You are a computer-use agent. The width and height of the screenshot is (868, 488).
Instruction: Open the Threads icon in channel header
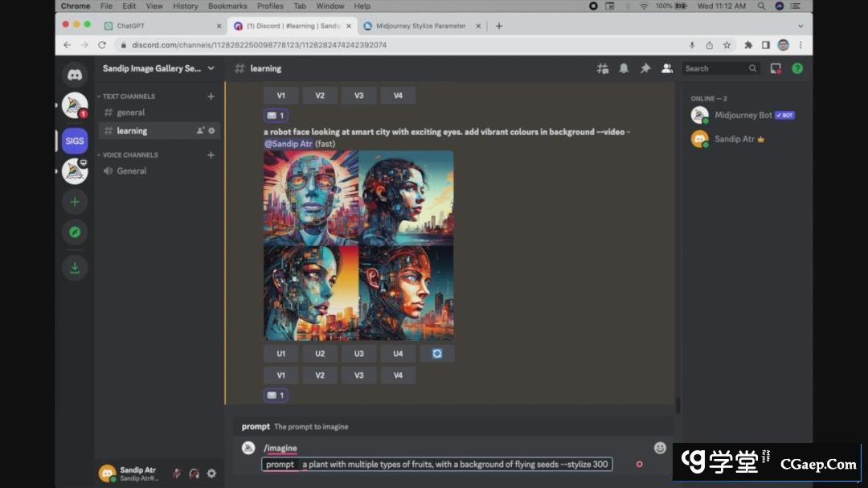tap(602, 69)
